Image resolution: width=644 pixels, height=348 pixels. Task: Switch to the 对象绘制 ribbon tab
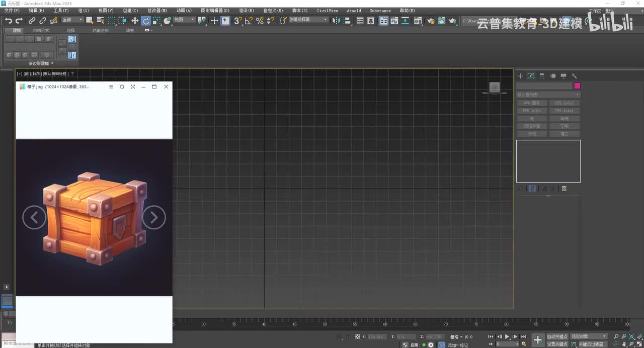(x=100, y=31)
